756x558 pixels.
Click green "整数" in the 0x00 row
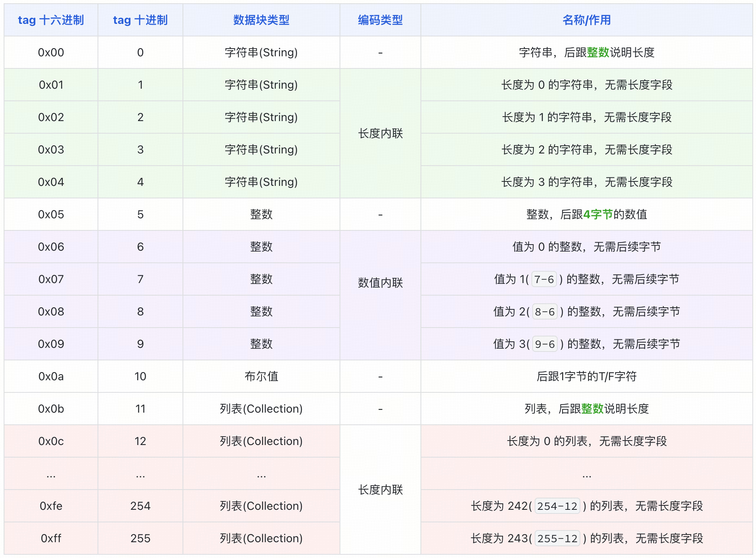[x=598, y=53]
